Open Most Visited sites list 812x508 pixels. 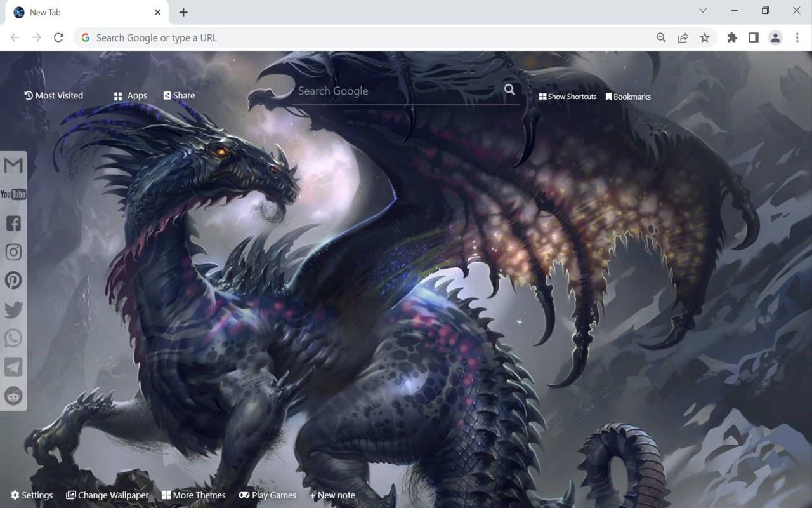point(54,95)
